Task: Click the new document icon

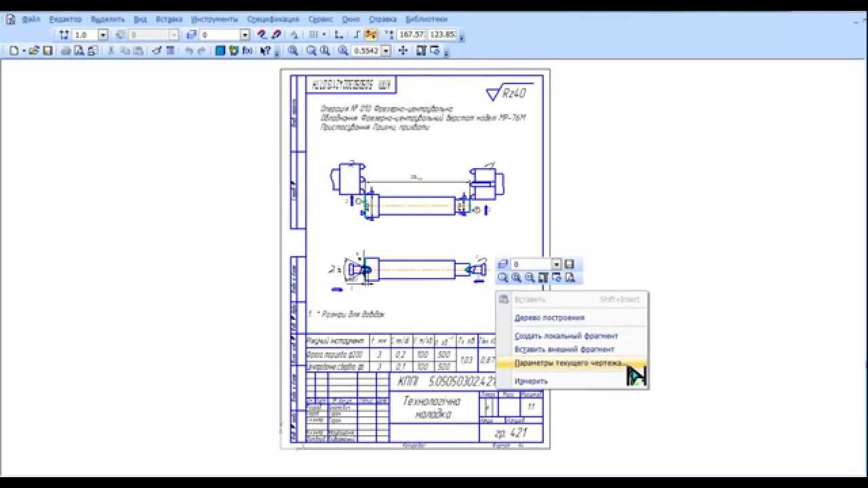Action: (x=14, y=50)
